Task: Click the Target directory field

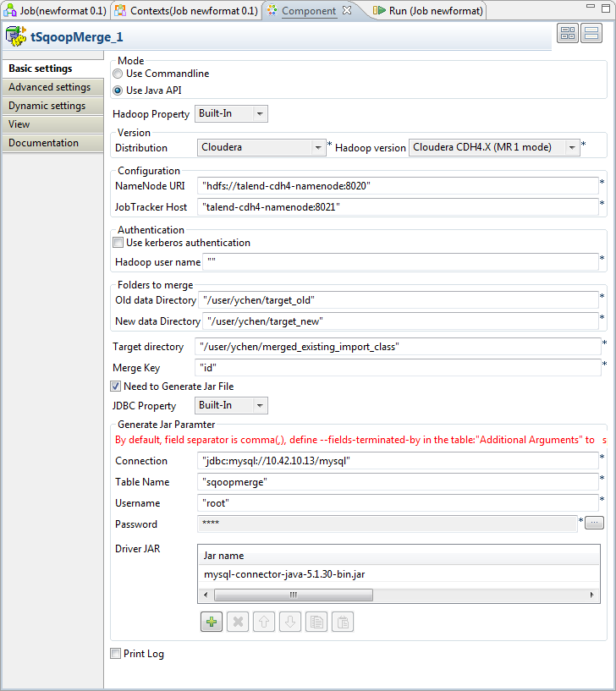Action: coord(398,347)
